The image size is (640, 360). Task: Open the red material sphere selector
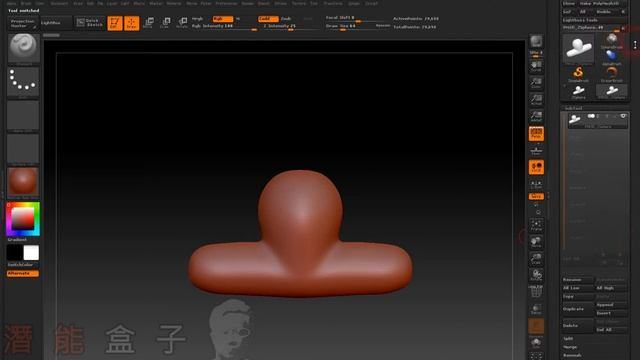(x=23, y=182)
